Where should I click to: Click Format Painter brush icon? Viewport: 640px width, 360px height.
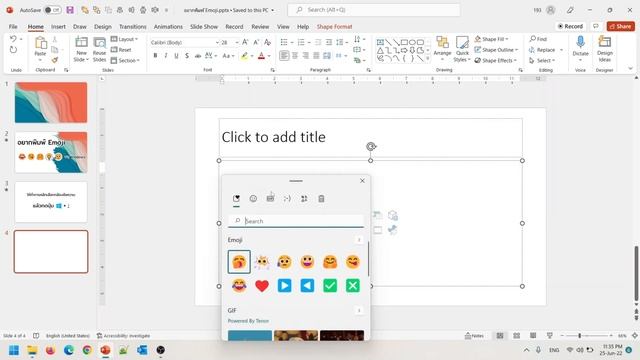(55, 60)
